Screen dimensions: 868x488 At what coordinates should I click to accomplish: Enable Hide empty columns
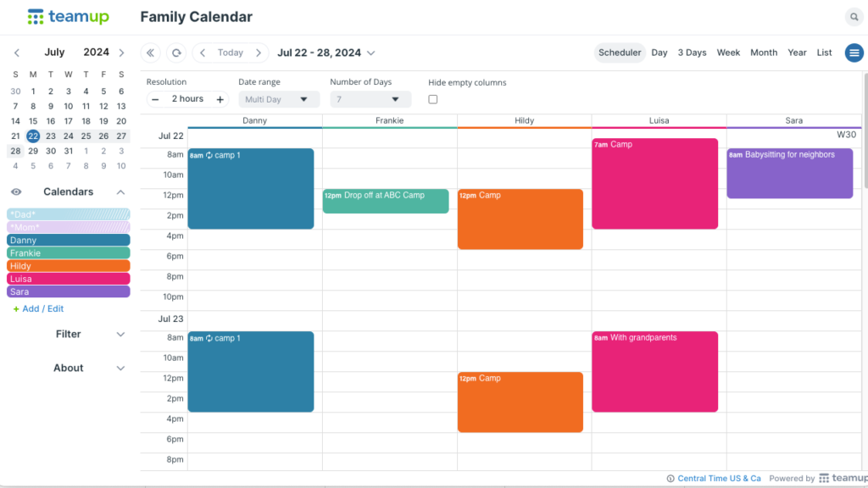coord(433,98)
